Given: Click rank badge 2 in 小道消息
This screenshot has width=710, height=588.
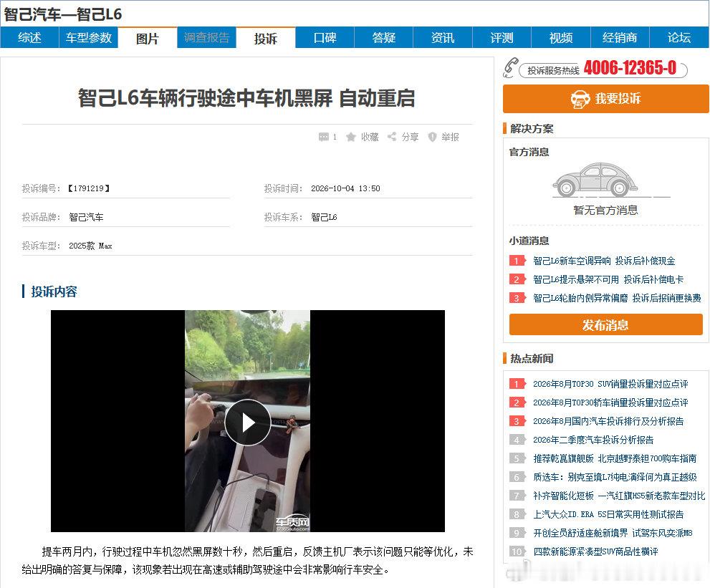Looking at the screenshot, I should 517,279.
